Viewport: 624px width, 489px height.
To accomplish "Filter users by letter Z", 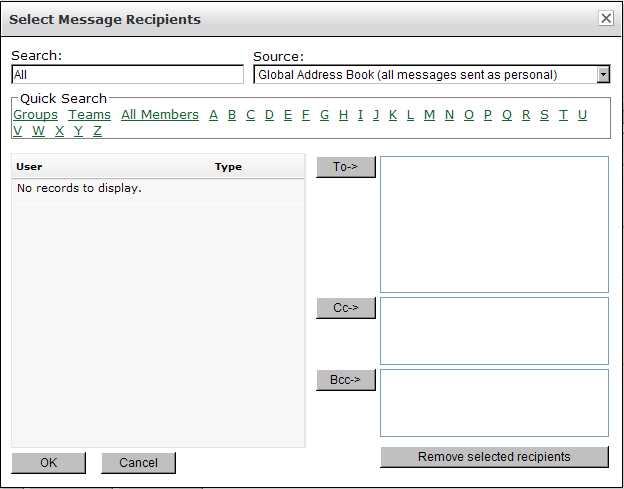I will 97,131.
